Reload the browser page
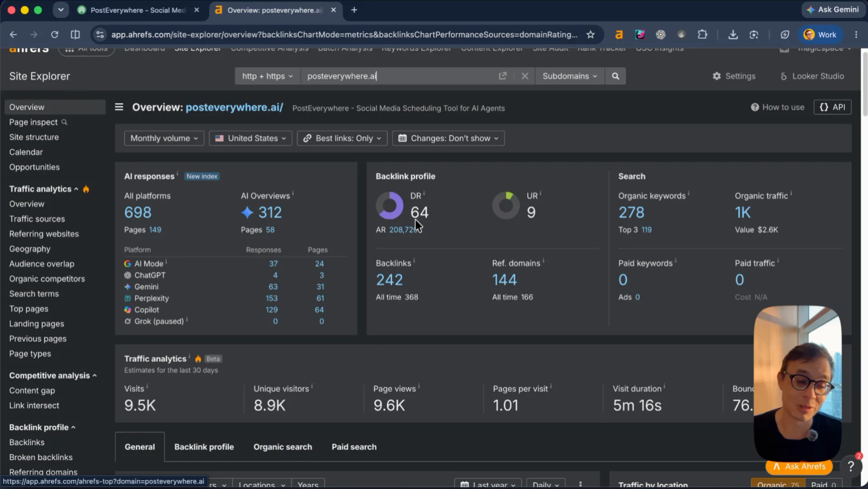Viewport: 868px width, 489px height. pos(55,34)
